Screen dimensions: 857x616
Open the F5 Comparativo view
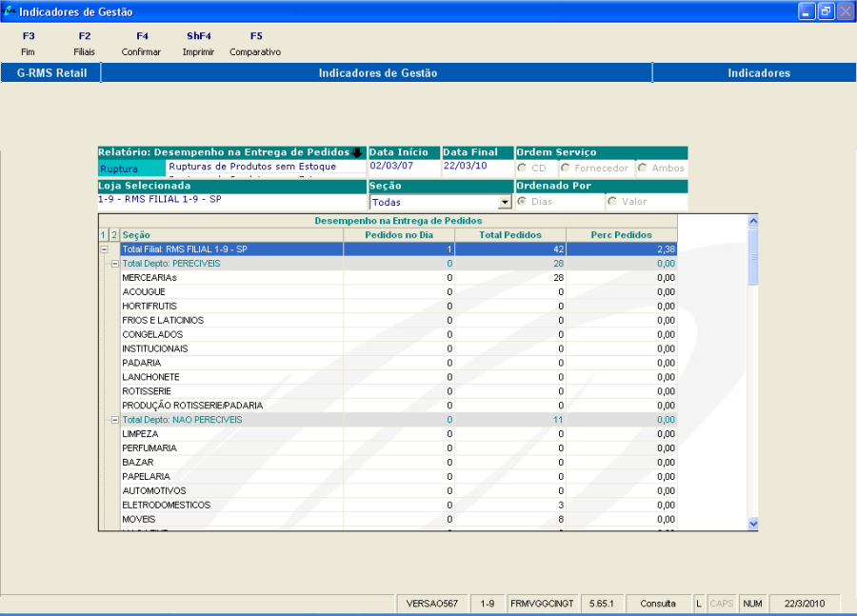point(255,44)
